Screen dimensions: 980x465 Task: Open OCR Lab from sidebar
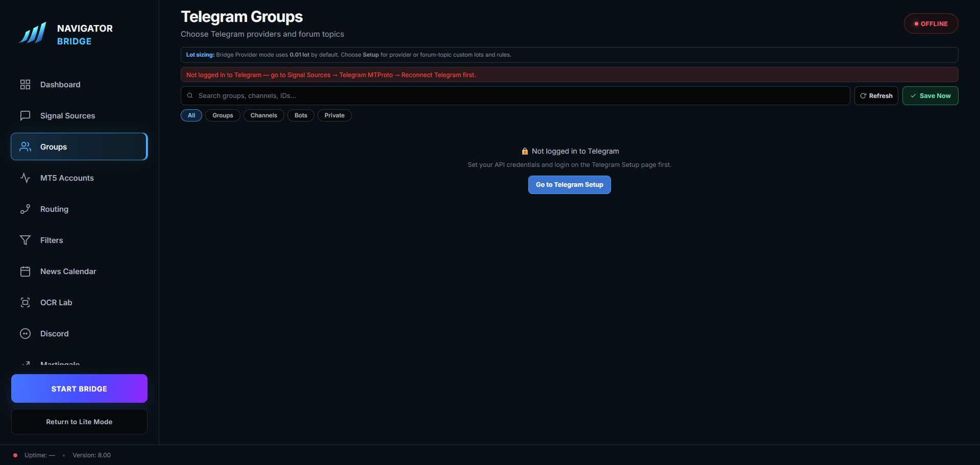(79, 303)
